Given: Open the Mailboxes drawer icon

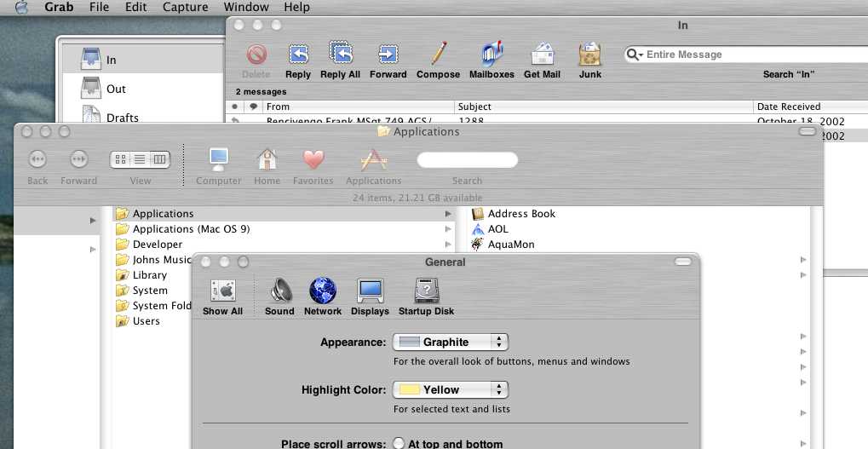Looking at the screenshot, I should [491, 54].
